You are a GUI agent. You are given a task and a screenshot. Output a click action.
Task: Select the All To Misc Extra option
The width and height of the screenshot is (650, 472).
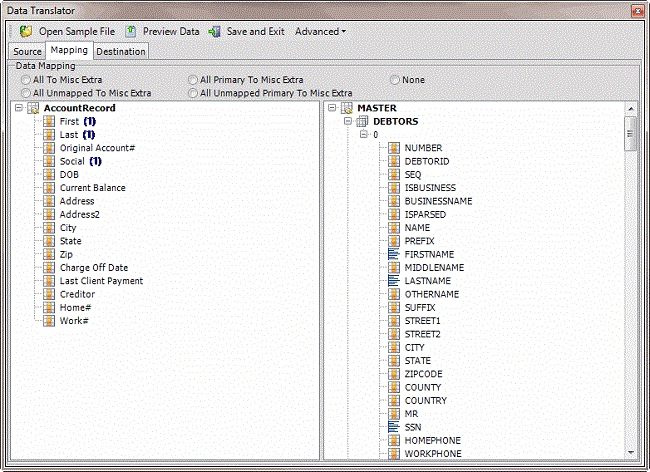point(26,79)
